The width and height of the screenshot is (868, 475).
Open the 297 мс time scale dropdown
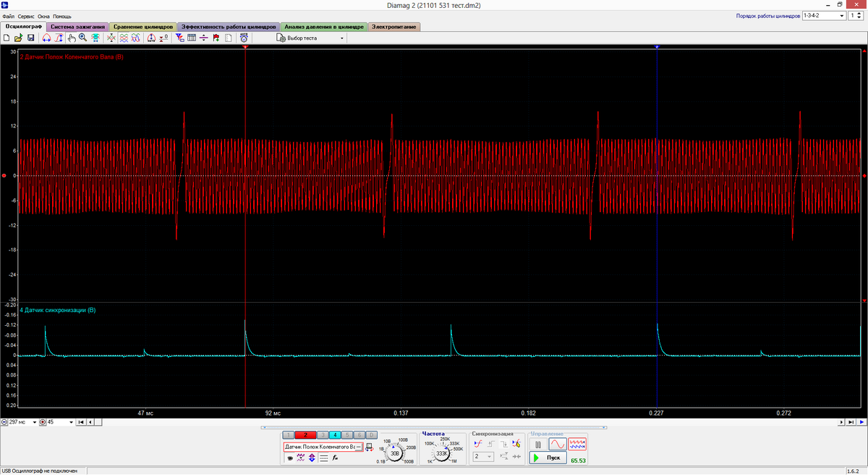tap(22, 421)
